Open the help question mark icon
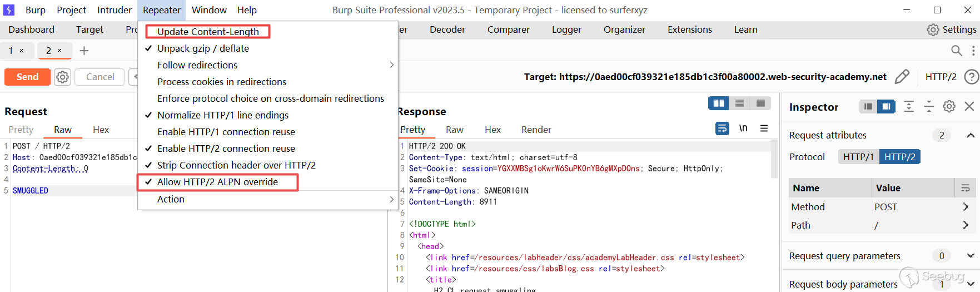Screen dimensions: 980x292 click(x=971, y=77)
